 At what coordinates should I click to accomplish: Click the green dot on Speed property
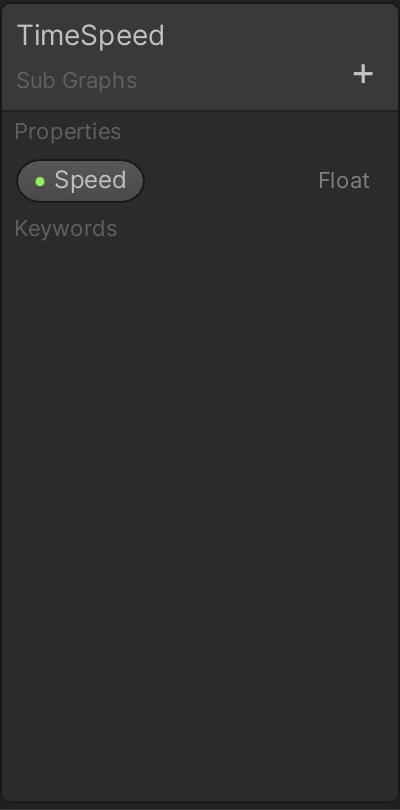40,181
